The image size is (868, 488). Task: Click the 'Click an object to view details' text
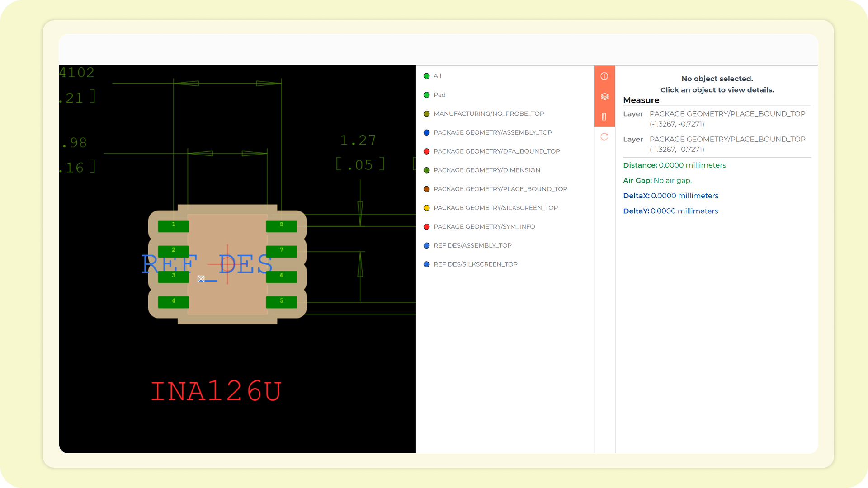click(x=717, y=90)
